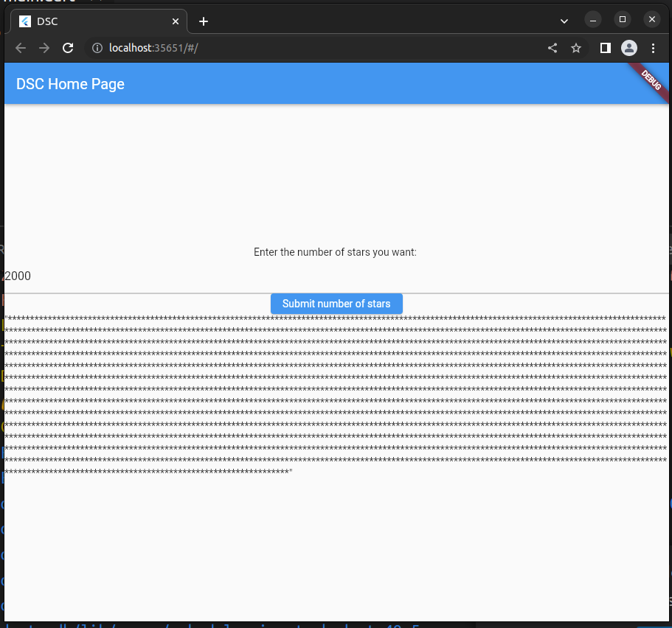The height and width of the screenshot is (628, 672).
Task: Click the DEBUG banner ribbon
Action: point(650,79)
